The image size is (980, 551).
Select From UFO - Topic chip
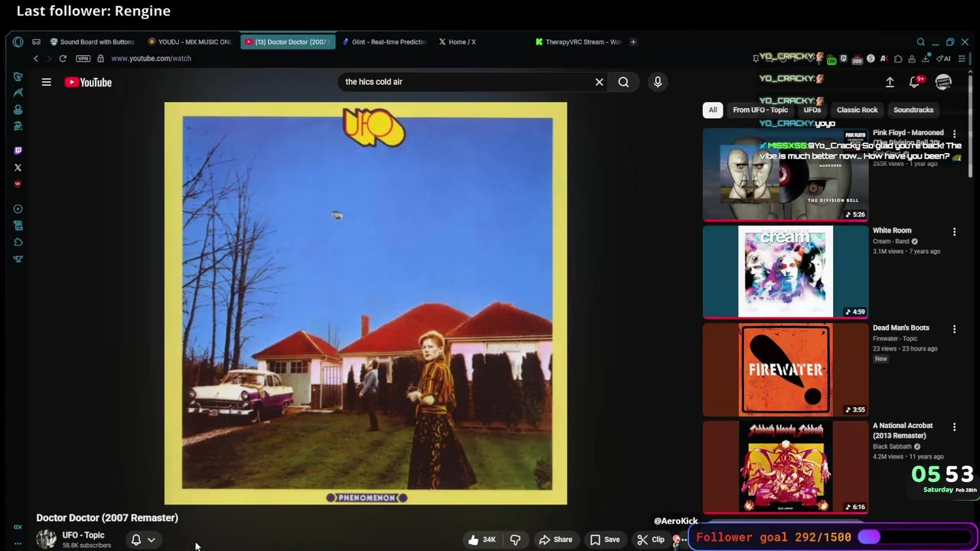click(x=760, y=109)
